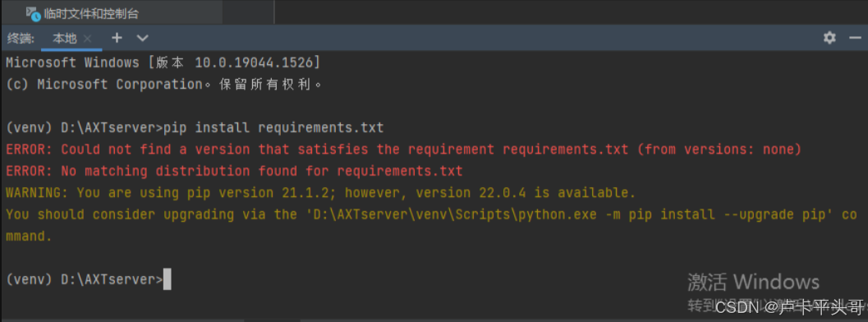Image resolution: width=868 pixels, height=322 pixels.
Task: Click the Microsoft Windows version line
Action: (x=163, y=62)
